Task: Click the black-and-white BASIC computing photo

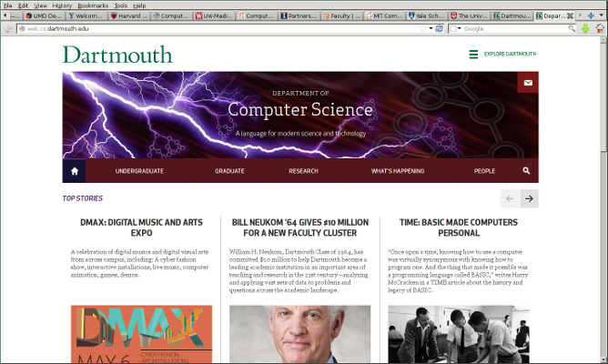Action: pyautogui.click(x=459, y=335)
